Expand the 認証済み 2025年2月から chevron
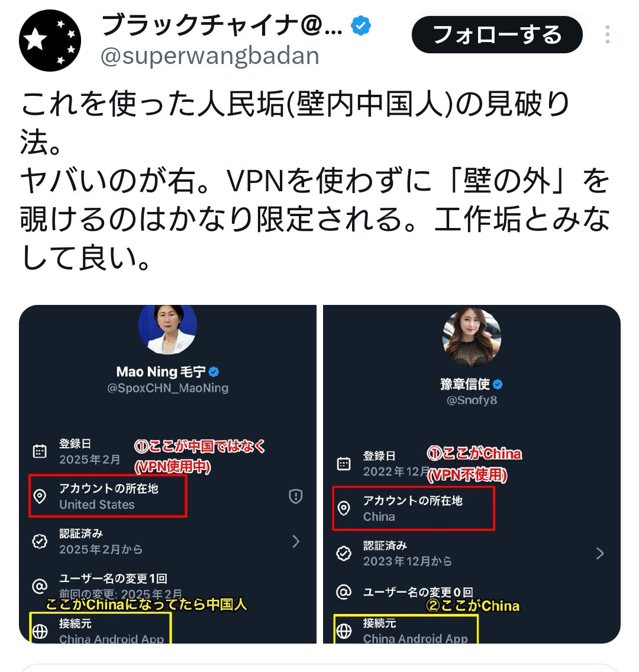The width and height of the screenshot is (639, 672). [296, 541]
